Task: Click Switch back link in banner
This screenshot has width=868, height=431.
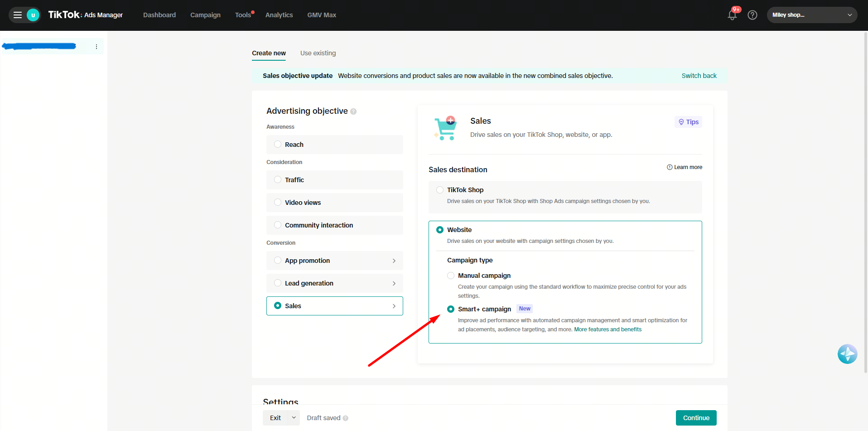Action: [x=699, y=76]
